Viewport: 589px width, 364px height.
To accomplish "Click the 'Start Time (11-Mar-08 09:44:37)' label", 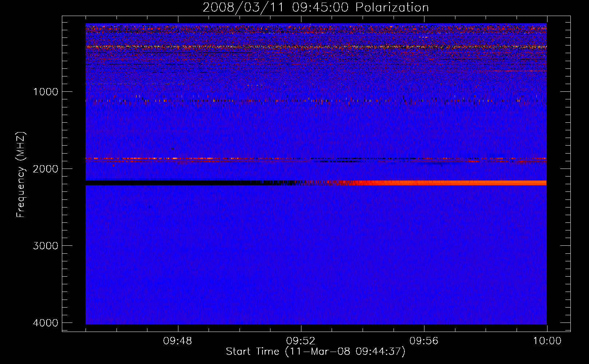I will pyautogui.click(x=316, y=352).
